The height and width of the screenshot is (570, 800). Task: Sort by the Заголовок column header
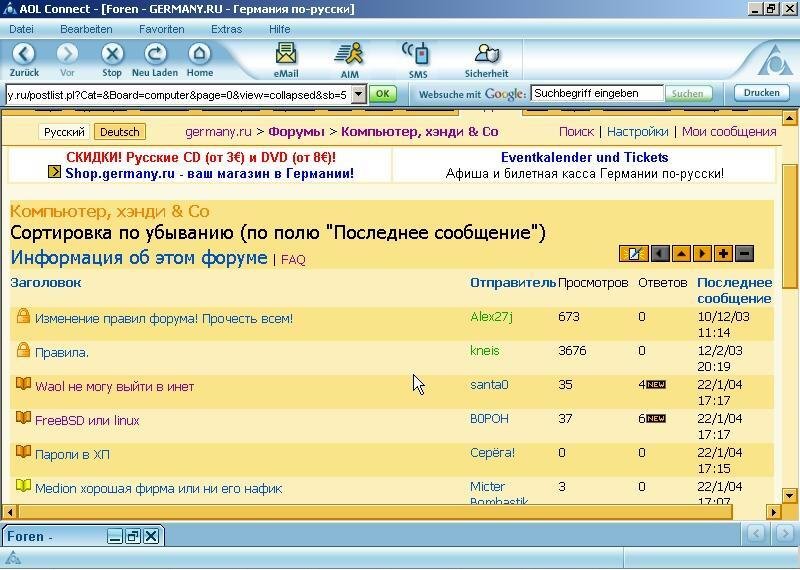click(x=46, y=283)
